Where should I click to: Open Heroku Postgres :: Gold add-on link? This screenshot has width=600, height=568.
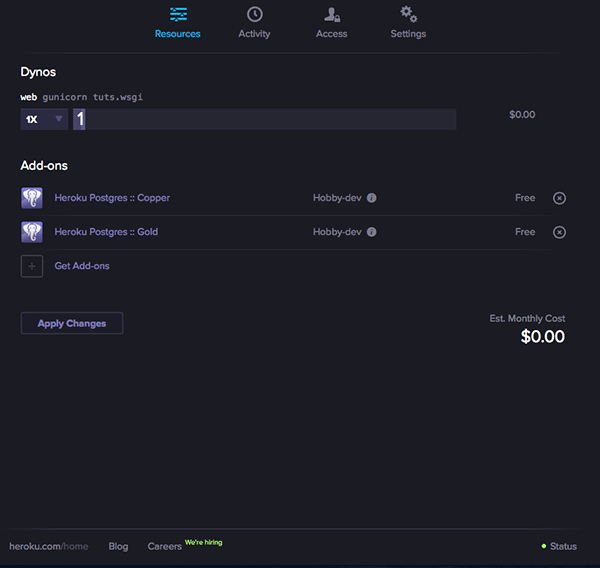(x=106, y=232)
